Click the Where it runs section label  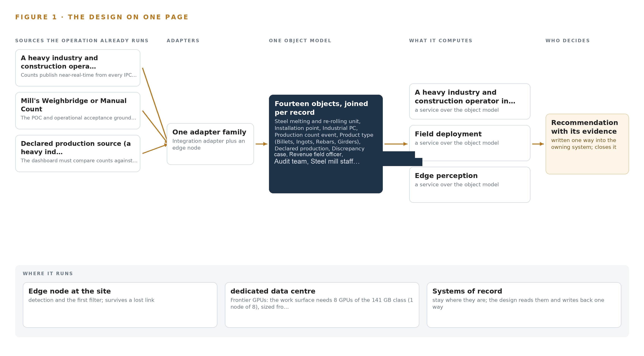[x=48, y=273]
